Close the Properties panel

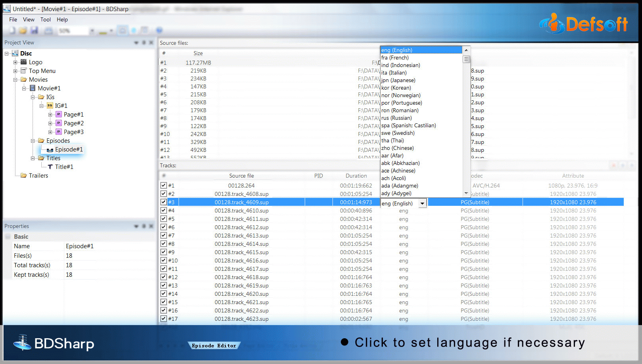pyautogui.click(x=151, y=226)
